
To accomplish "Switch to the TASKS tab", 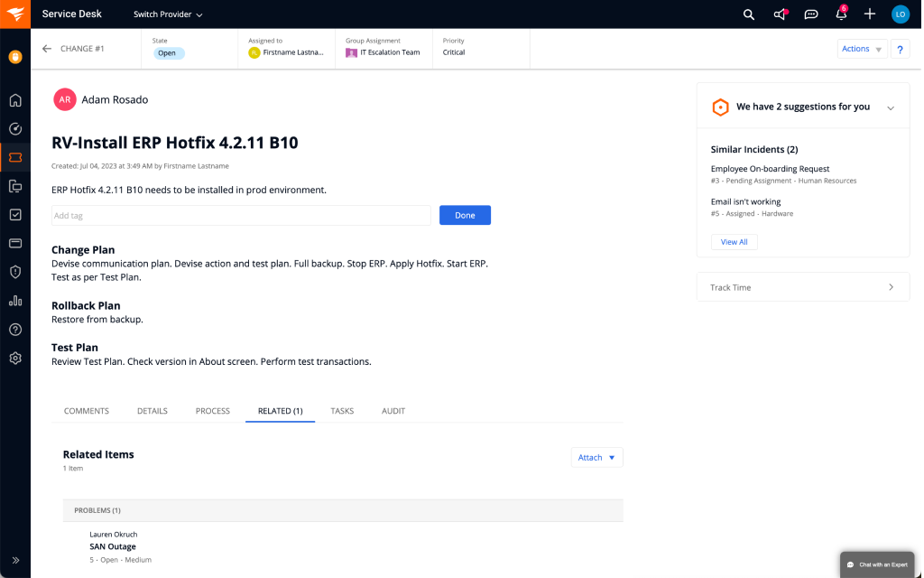I will (x=342, y=411).
